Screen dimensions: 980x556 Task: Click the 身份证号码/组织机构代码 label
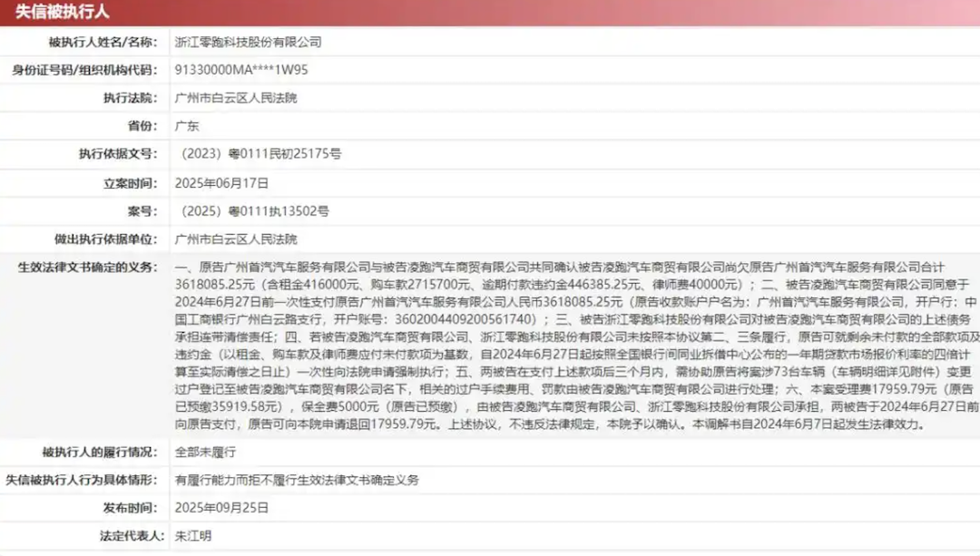point(84,70)
